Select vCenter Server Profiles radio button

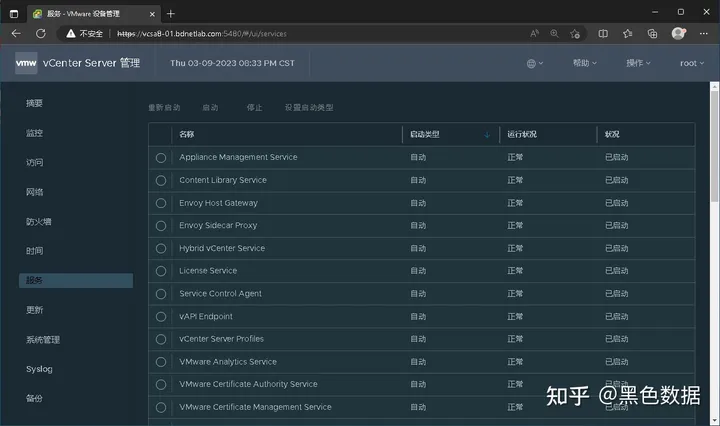click(x=161, y=339)
